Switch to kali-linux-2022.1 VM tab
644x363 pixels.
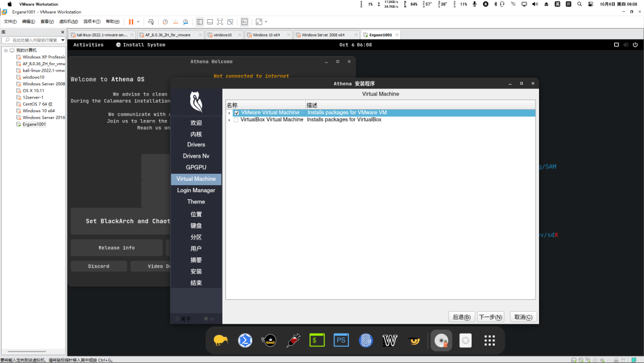click(x=101, y=35)
